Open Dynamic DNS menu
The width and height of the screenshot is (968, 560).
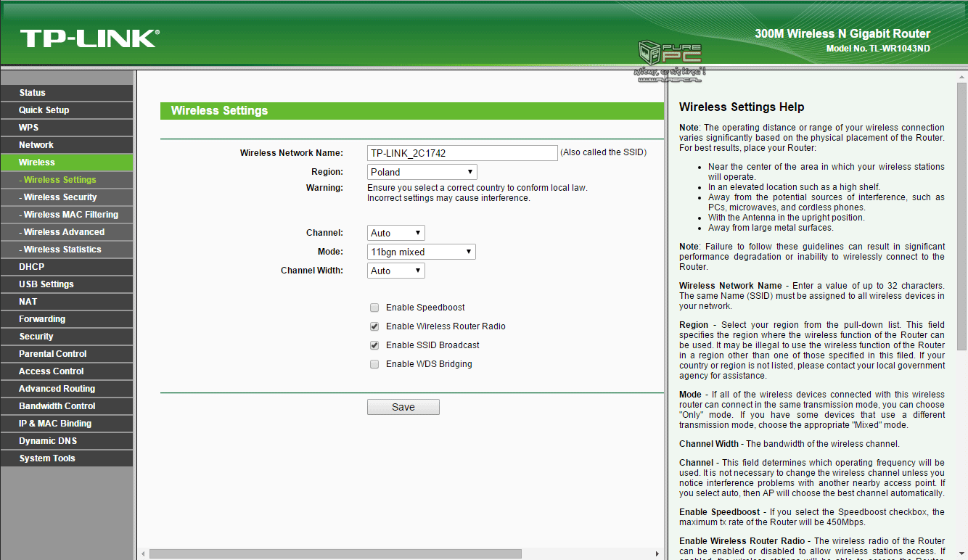click(67, 441)
